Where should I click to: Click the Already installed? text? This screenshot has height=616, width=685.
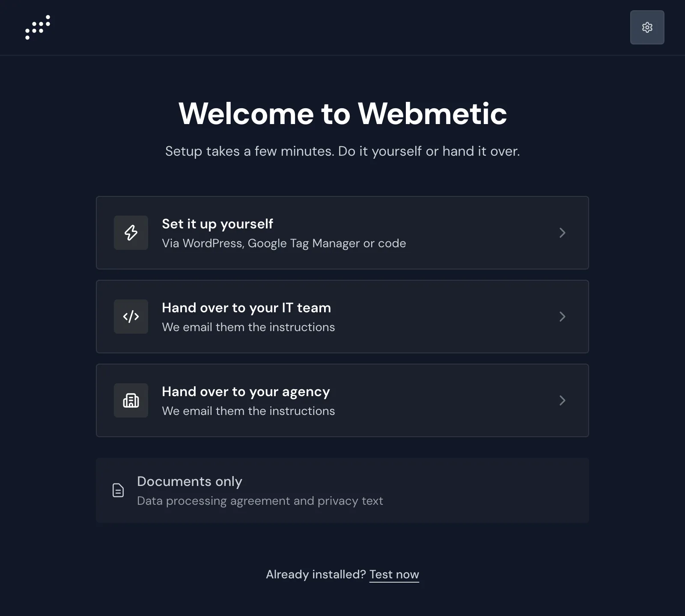[316, 575]
